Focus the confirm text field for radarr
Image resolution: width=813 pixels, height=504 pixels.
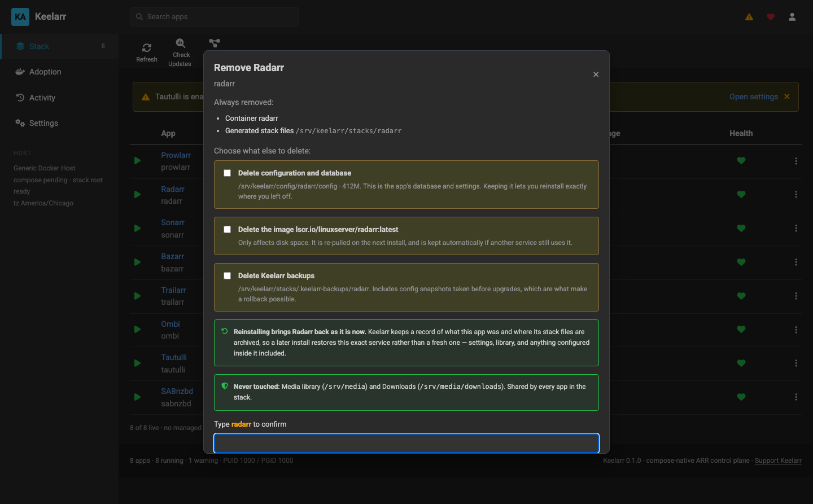pyautogui.click(x=406, y=443)
